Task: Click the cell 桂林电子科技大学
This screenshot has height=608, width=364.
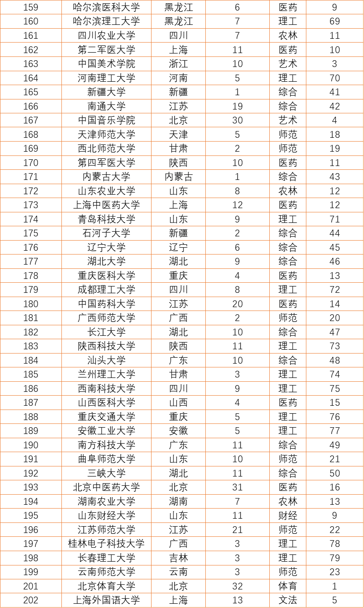Action: (x=106, y=544)
